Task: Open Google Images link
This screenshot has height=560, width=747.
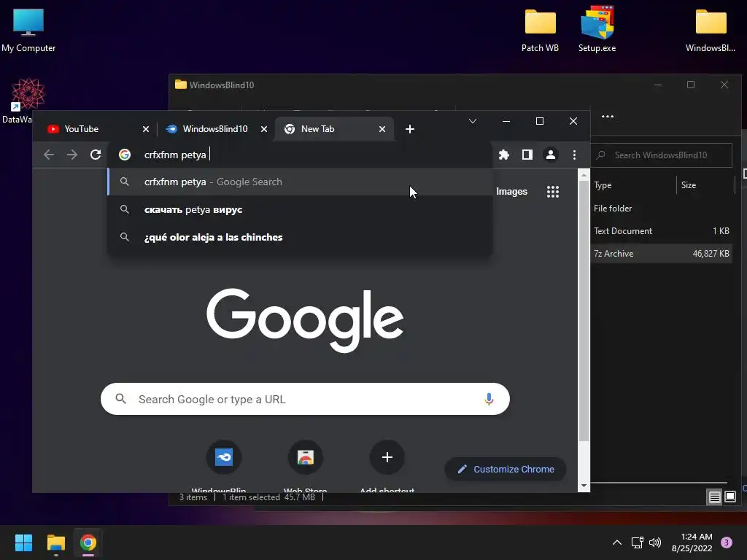Action: click(511, 192)
